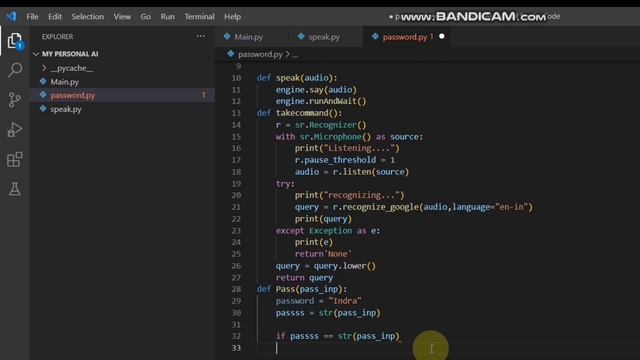Click the 'r.pause_threshold = 1' line

(x=344, y=160)
